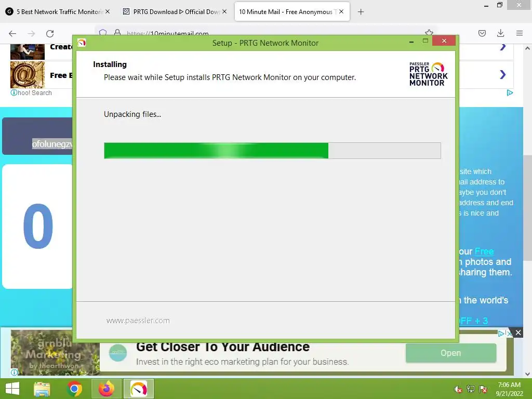Viewport: 532px width, 399px height.
Task: Open the Firefox downloads panel
Action: click(x=500, y=33)
